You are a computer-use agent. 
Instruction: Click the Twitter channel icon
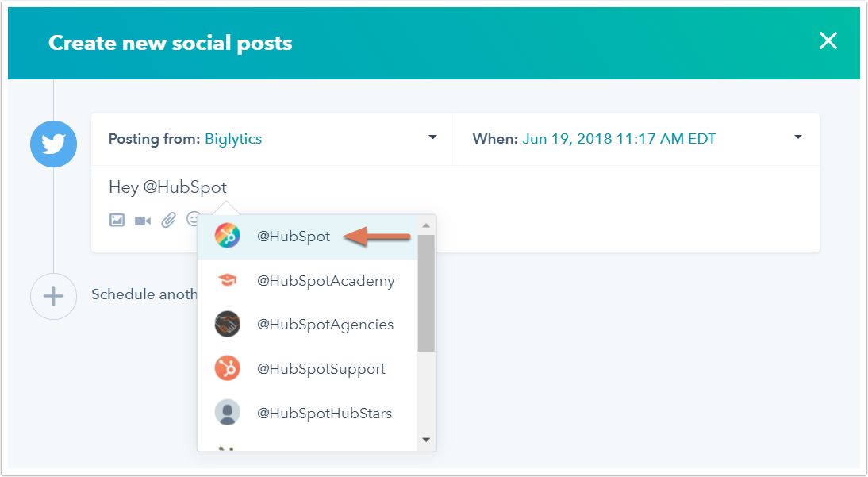pos(53,144)
